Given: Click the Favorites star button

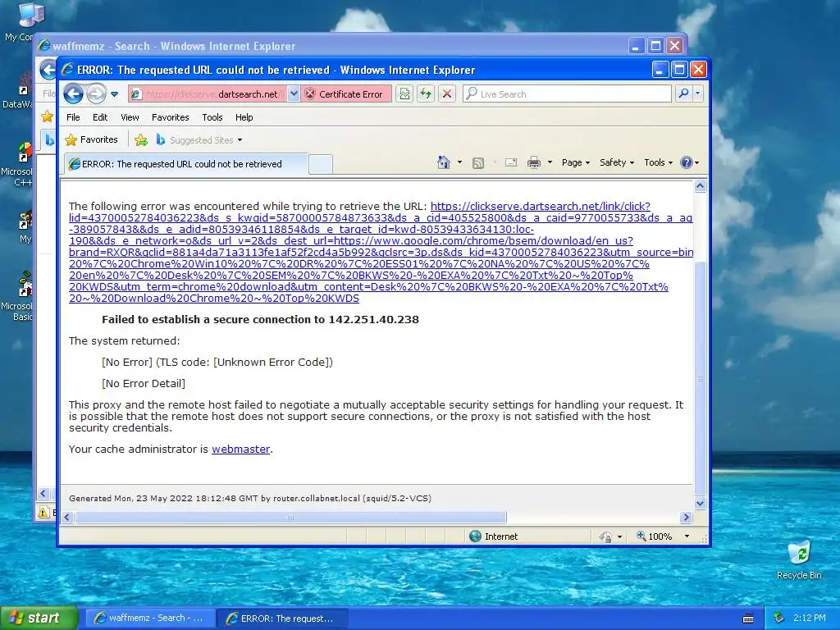Looking at the screenshot, I should (91, 139).
